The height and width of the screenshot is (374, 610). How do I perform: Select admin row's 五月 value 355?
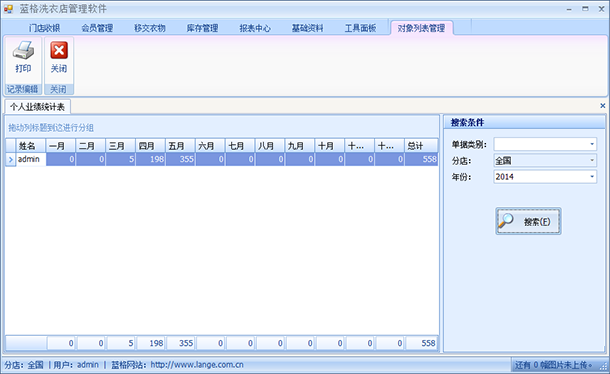coord(181,159)
